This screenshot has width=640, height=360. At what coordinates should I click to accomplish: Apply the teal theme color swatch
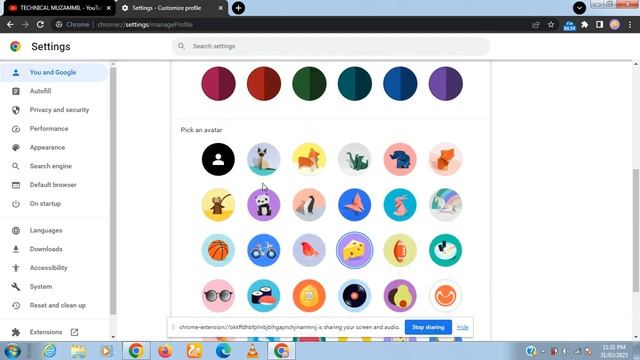coord(355,84)
